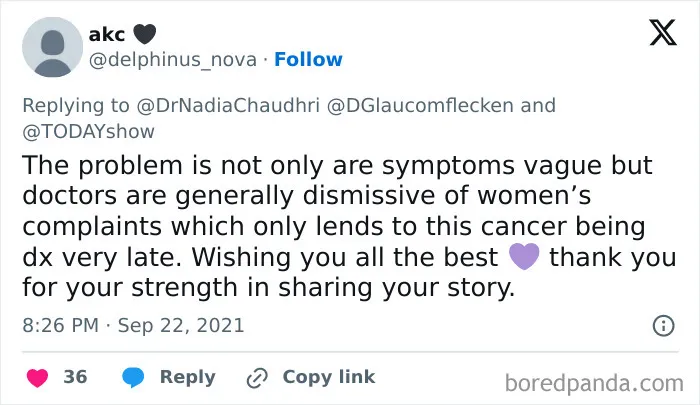The width and height of the screenshot is (700, 405).
Task: Open the tweet info circle icon
Action: point(663,326)
